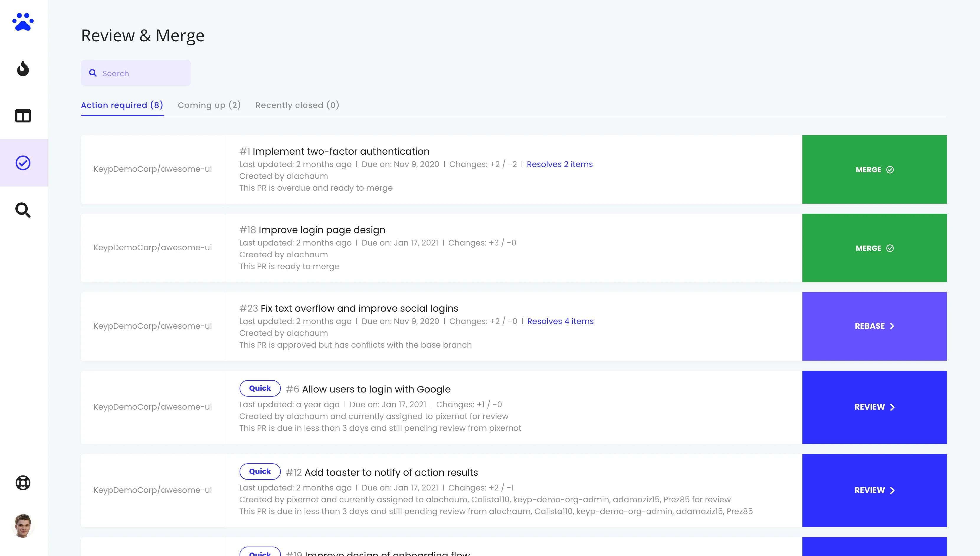
Task: Open Resolves 2 items on PR #1
Action: click(559, 164)
